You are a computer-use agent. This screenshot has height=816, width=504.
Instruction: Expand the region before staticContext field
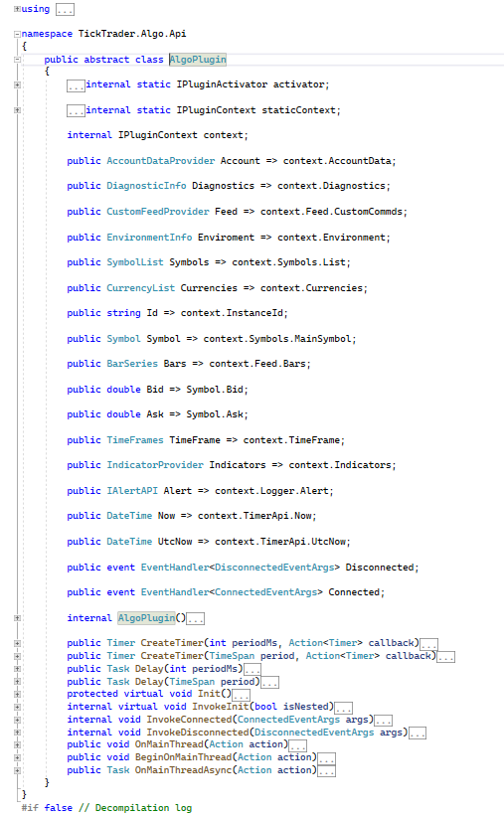pyautogui.click(x=17, y=110)
